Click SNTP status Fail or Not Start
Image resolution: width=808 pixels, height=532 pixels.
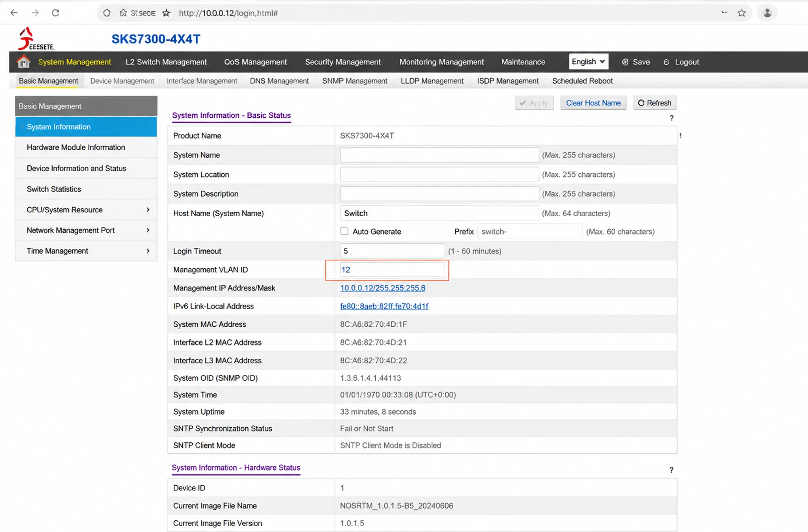[367, 429]
